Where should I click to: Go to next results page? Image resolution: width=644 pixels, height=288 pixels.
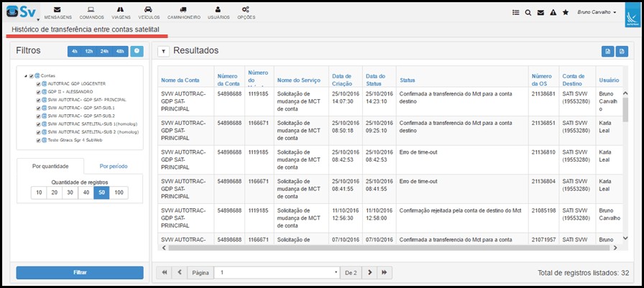point(369,272)
